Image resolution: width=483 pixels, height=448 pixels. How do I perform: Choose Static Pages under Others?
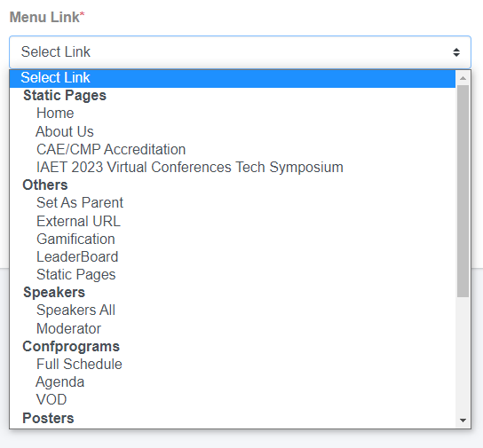click(x=233, y=275)
